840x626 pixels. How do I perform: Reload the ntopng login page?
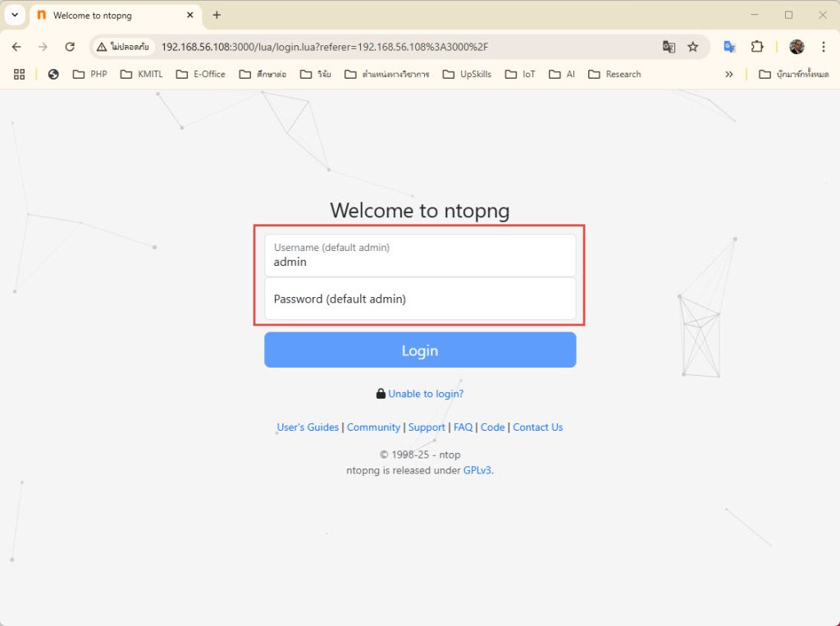70,47
